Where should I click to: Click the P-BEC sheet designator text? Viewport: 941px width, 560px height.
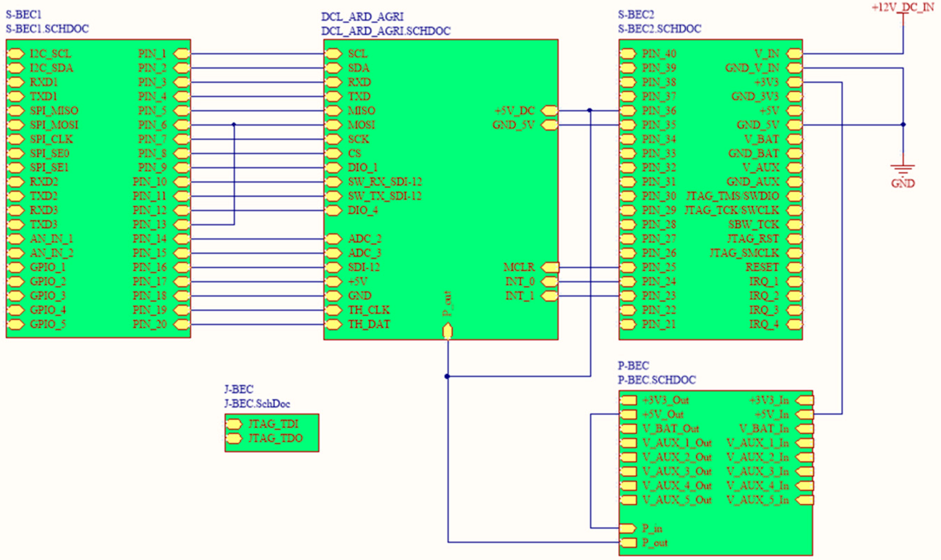point(633,366)
